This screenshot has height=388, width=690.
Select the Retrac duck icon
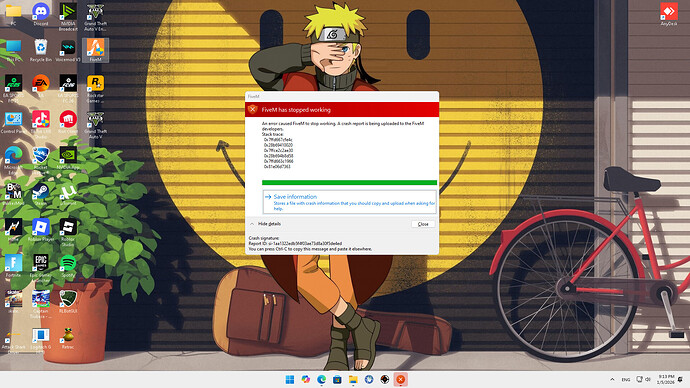click(68, 337)
